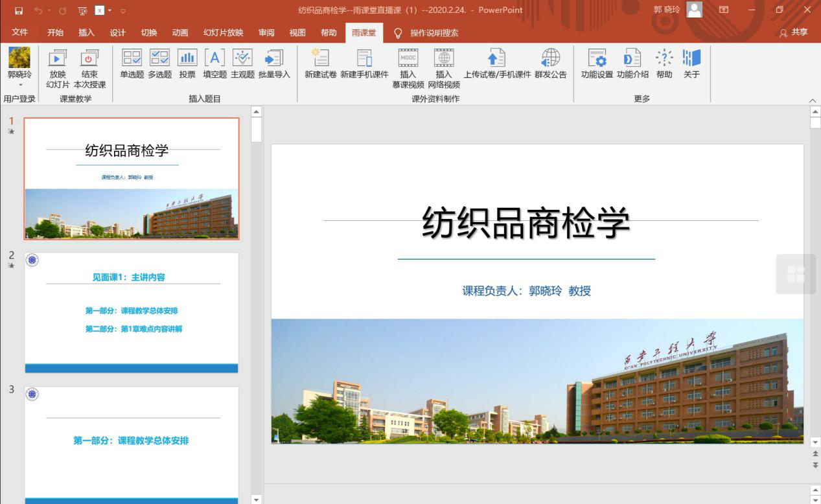Click the 共享 share button

click(794, 32)
